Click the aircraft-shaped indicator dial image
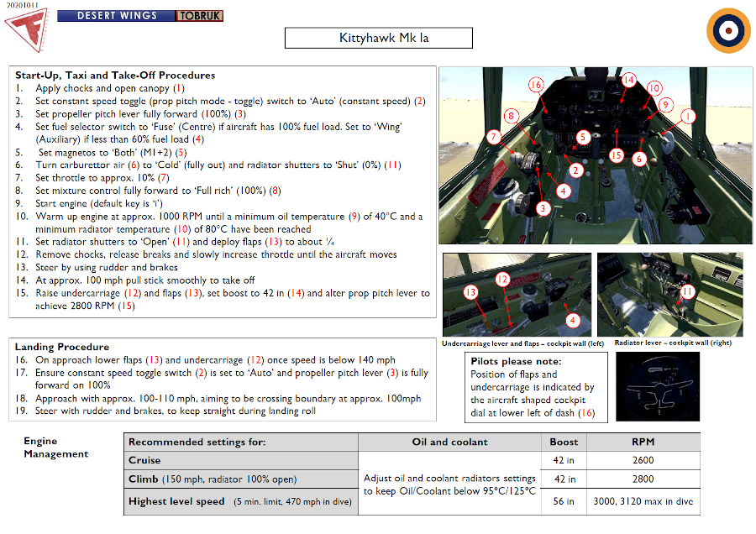This screenshot has width=756, height=534. (x=658, y=386)
